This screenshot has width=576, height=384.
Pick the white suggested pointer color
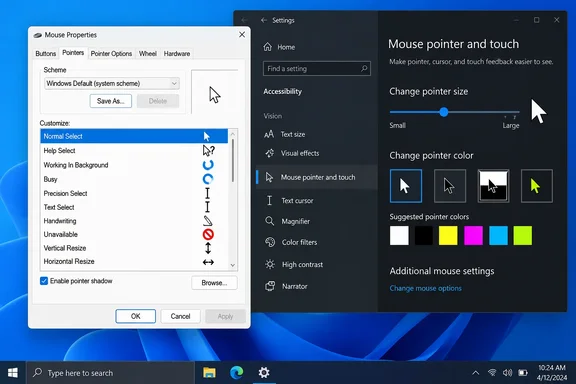coord(399,236)
